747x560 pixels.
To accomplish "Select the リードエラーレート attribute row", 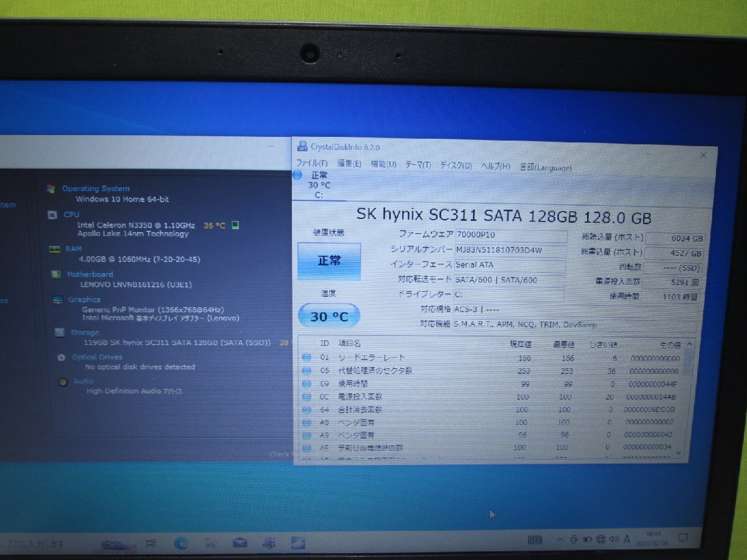I will [492, 358].
